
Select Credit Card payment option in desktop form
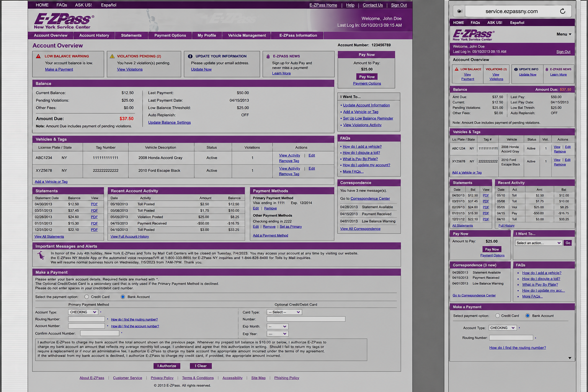point(87,297)
